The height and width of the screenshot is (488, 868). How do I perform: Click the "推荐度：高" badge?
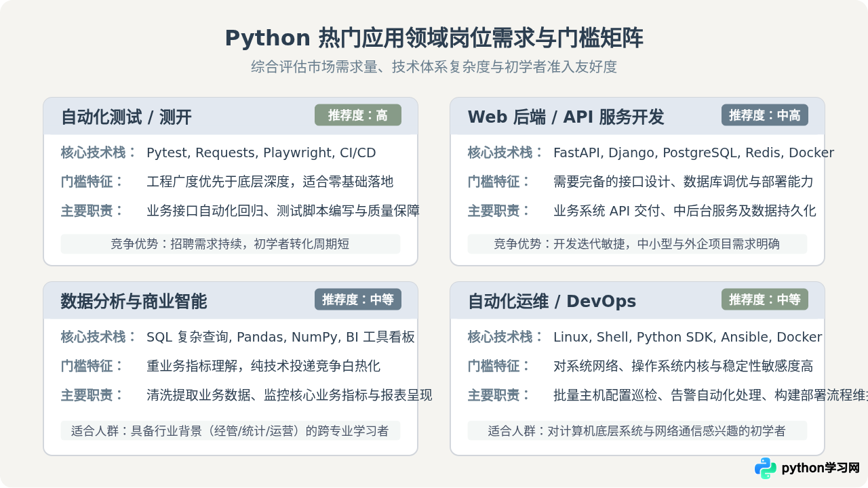pos(358,115)
